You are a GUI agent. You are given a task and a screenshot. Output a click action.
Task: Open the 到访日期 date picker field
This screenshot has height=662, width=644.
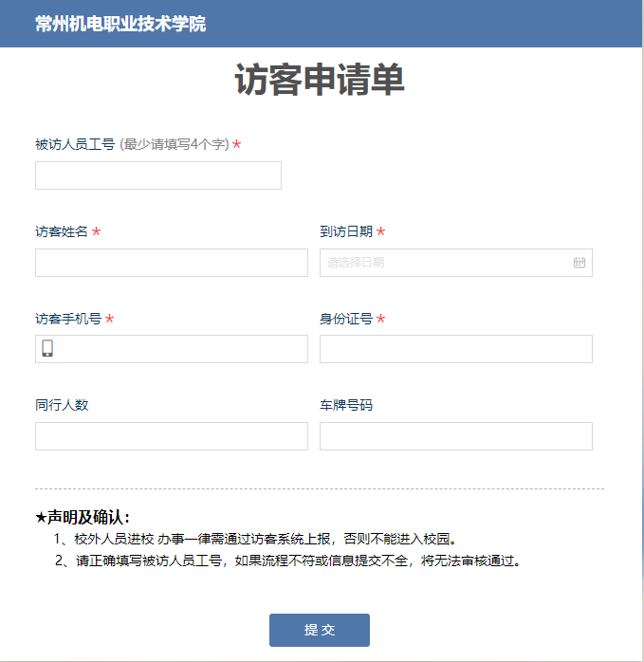[446, 263]
